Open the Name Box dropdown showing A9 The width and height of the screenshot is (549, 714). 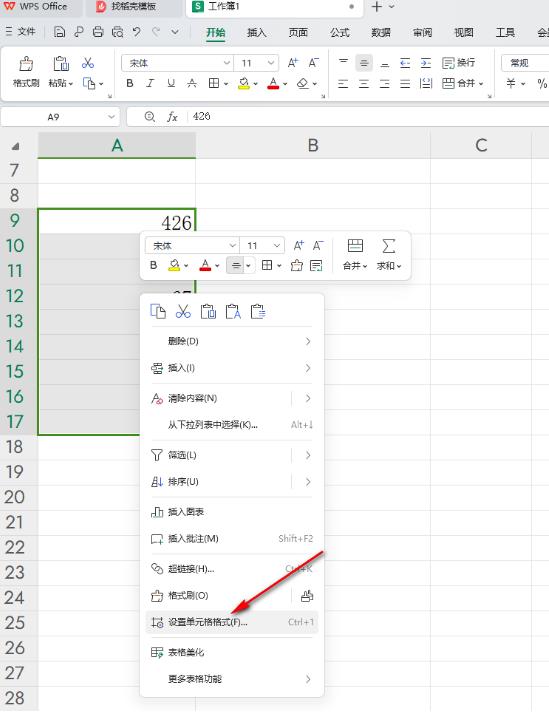(x=111, y=117)
